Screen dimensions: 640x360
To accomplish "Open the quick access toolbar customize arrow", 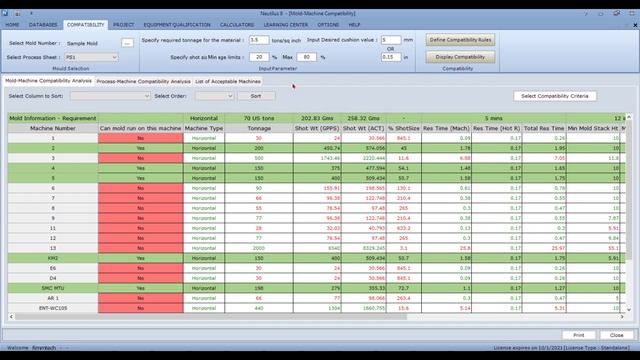I will (x=31, y=13).
